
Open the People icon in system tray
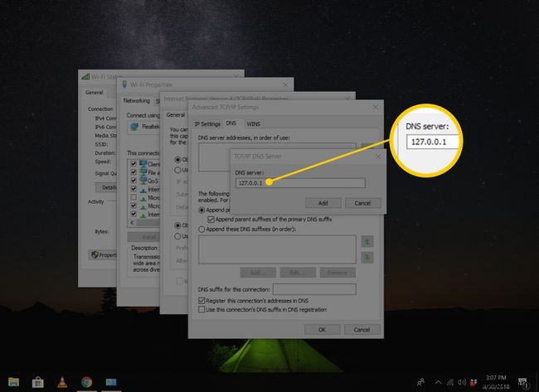[x=420, y=382]
